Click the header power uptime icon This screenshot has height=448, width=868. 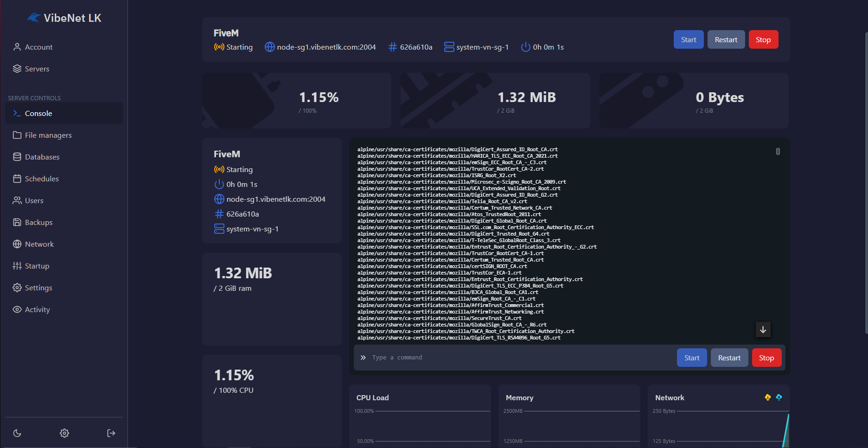(x=525, y=47)
